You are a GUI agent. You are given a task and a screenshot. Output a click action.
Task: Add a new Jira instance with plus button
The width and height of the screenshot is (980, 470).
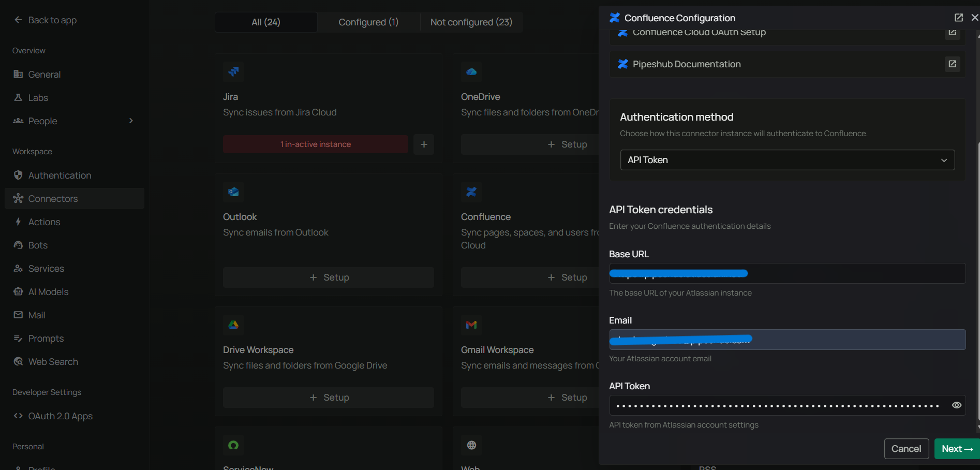click(424, 144)
